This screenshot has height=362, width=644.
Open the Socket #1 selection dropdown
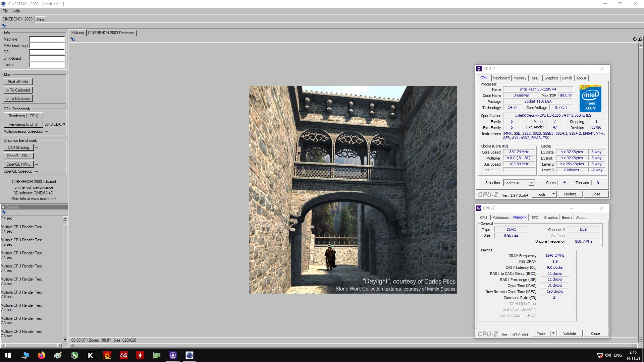(x=519, y=183)
